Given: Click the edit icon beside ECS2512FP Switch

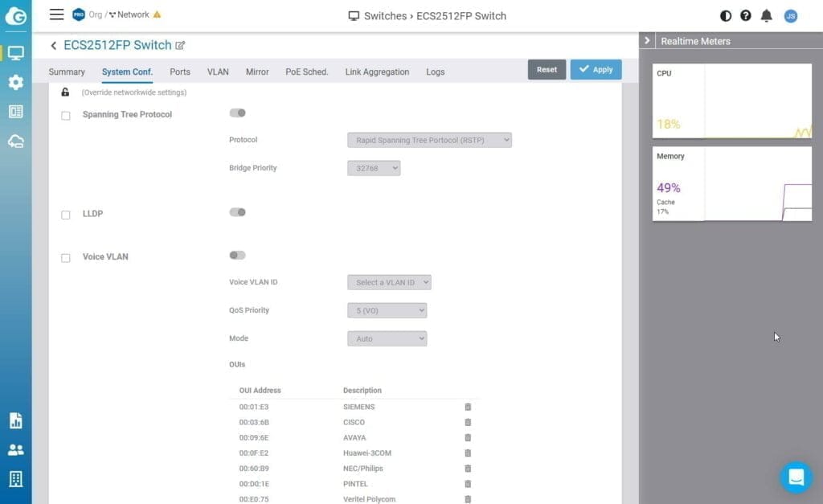Looking at the screenshot, I should point(180,46).
